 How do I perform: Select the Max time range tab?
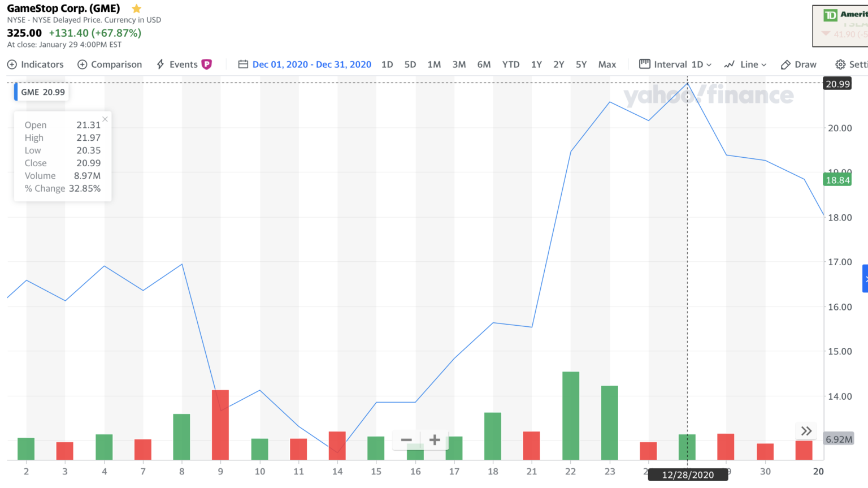coord(607,64)
